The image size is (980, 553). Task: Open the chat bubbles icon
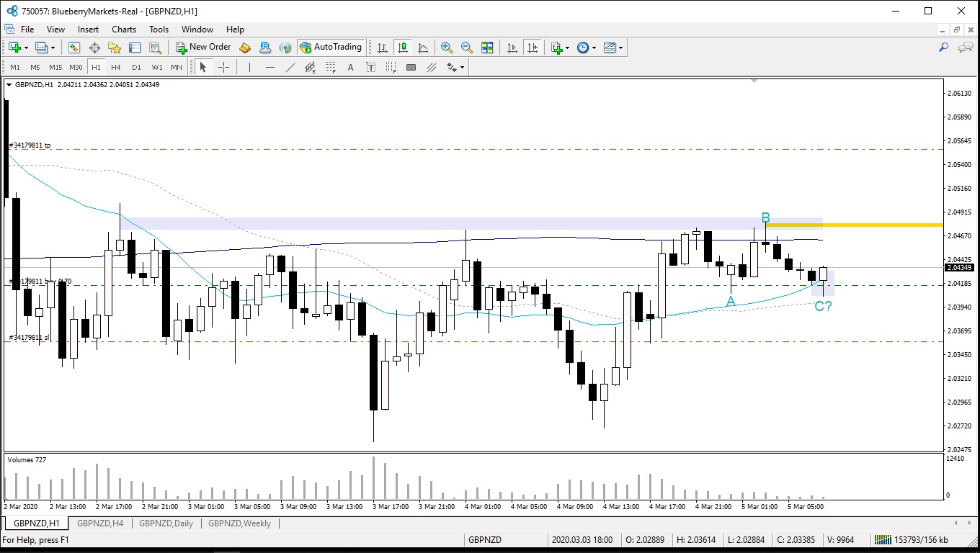click(966, 48)
